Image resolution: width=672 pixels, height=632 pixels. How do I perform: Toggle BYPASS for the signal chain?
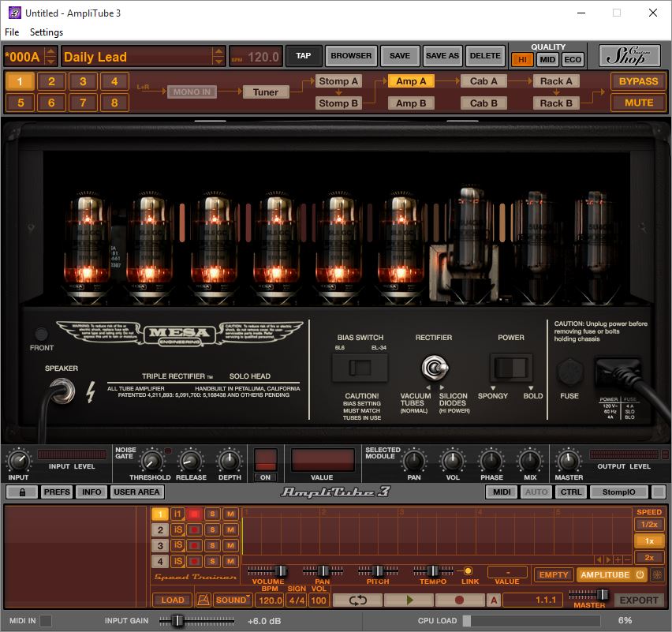pyautogui.click(x=638, y=81)
